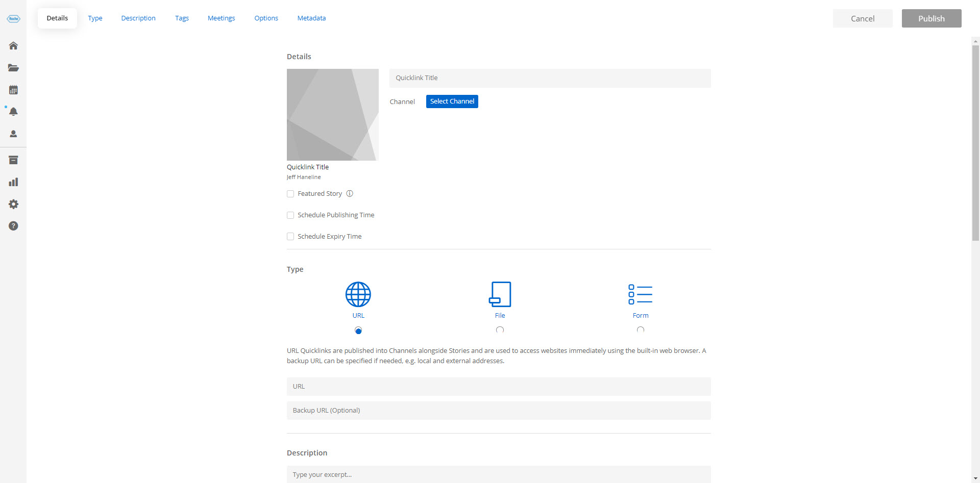The image size is (980, 483).
Task: Click the Publish button
Action: [x=932, y=18]
